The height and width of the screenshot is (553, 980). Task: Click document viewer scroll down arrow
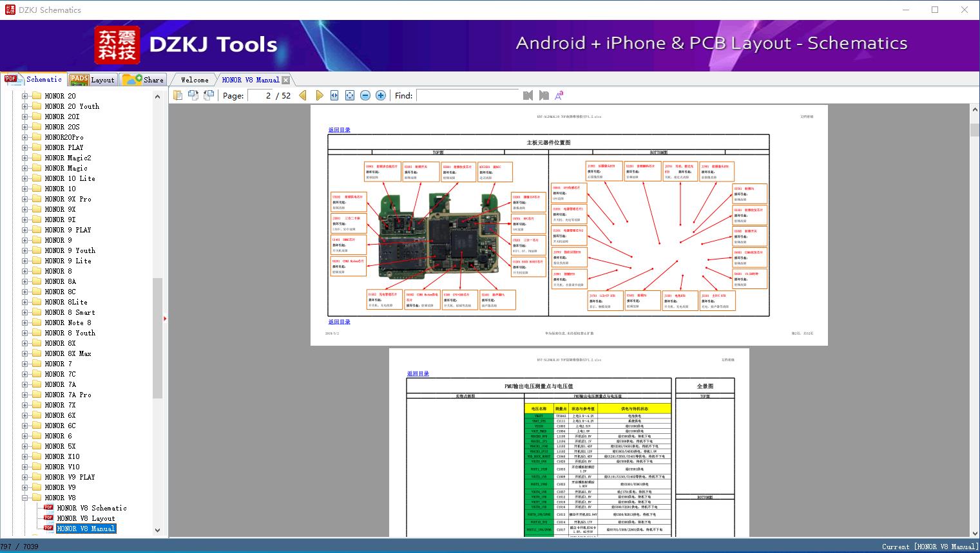click(x=975, y=533)
